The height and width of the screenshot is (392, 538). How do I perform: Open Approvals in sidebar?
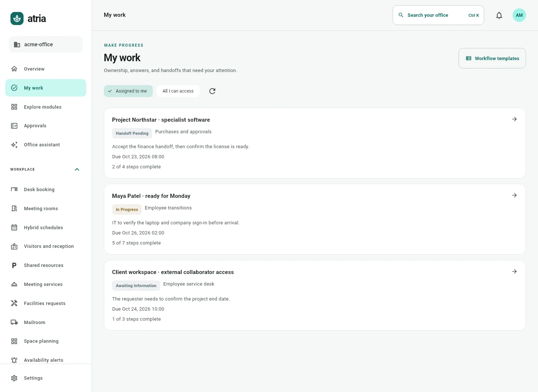click(x=46, y=126)
